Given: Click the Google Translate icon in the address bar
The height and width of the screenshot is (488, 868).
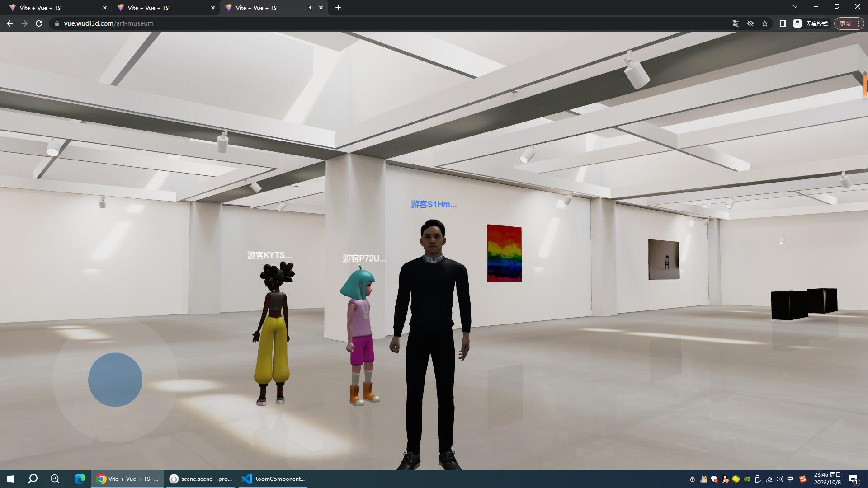Looking at the screenshot, I should pos(736,23).
